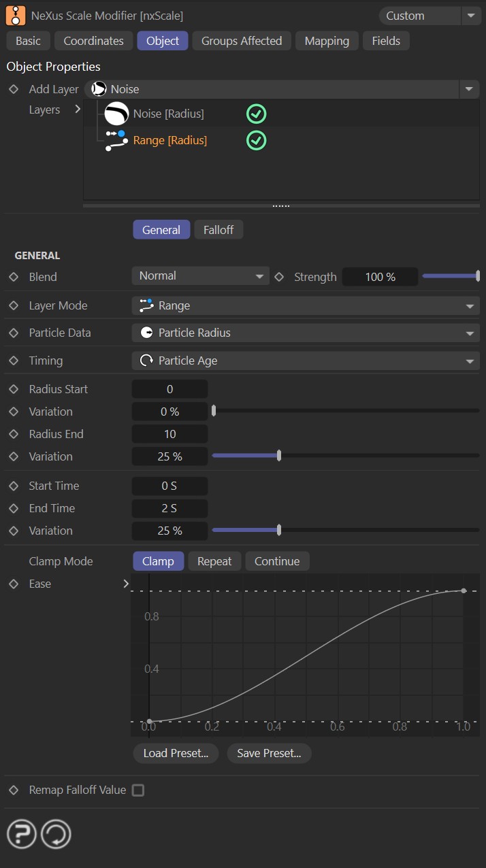Click the keyframe diamond beside End Time
Screen dimensions: 486x868
[13, 508]
